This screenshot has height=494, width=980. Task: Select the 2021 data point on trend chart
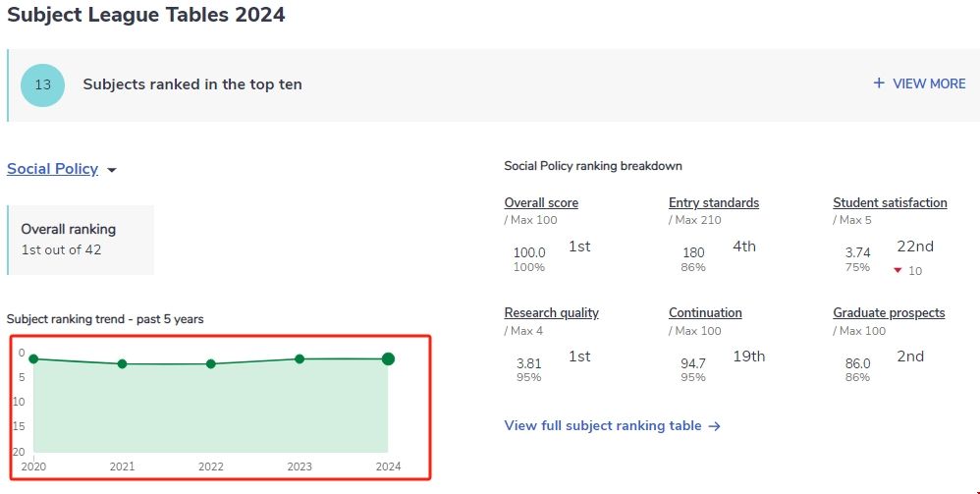(122, 363)
